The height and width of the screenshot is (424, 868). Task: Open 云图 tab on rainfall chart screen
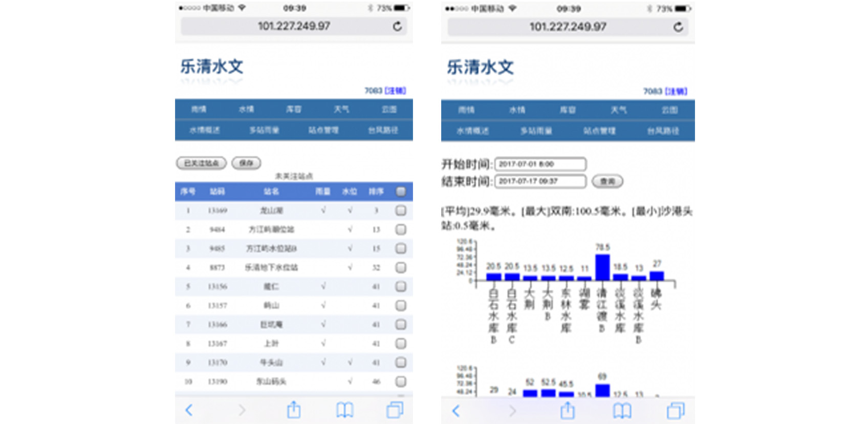(x=669, y=110)
